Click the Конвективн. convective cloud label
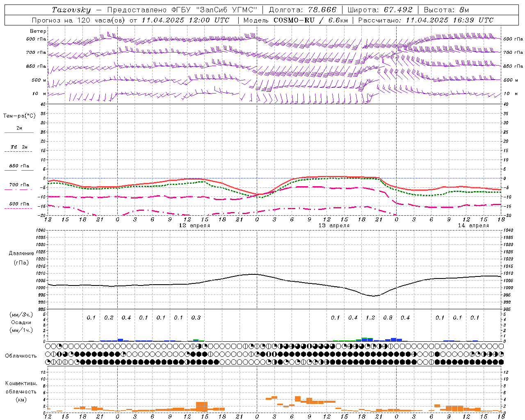The width and height of the screenshot is (525, 420). point(21,383)
